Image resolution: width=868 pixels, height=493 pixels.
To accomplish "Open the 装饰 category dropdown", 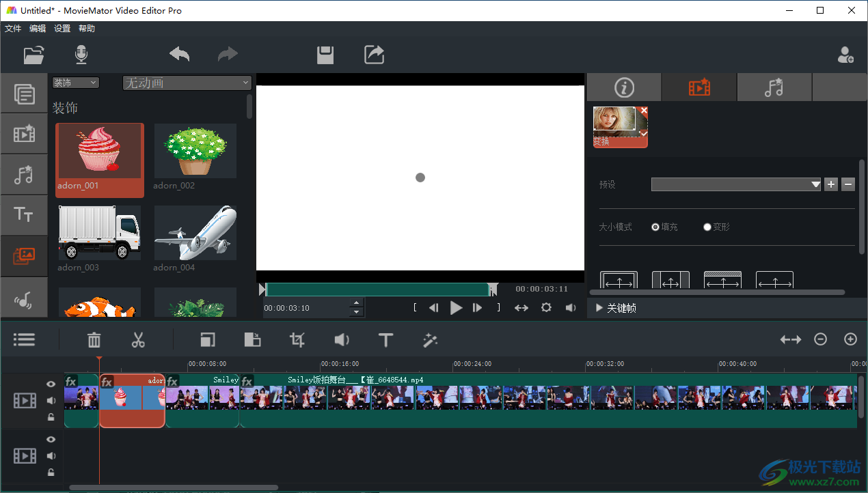I will [75, 83].
